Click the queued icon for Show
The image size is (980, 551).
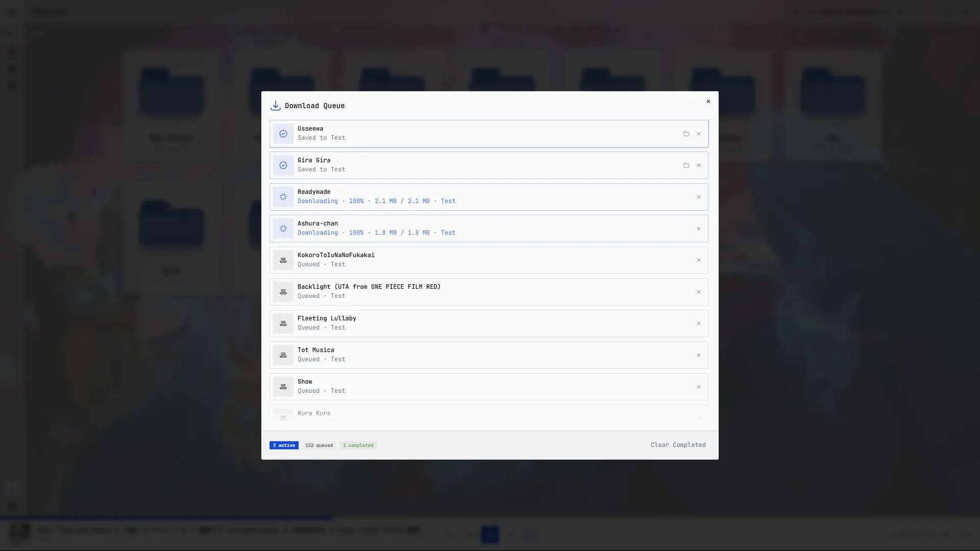pos(283,387)
